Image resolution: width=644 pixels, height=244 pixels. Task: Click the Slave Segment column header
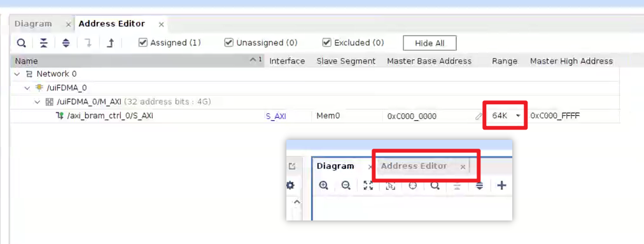coord(346,61)
